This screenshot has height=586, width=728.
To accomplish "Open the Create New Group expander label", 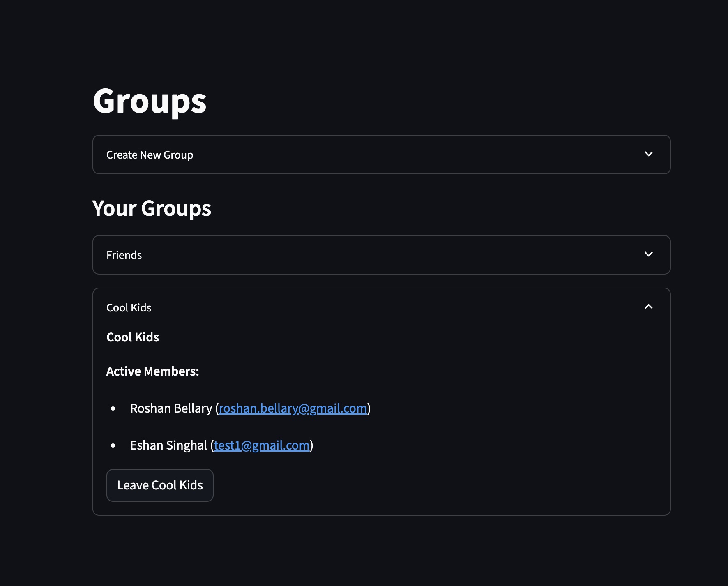I will click(x=150, y=155).
